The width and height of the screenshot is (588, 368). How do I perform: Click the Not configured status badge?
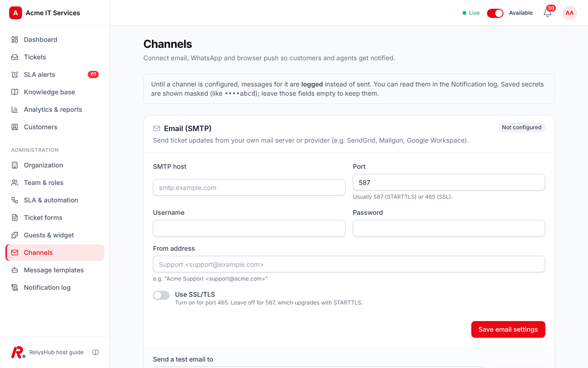coord(522,127)
